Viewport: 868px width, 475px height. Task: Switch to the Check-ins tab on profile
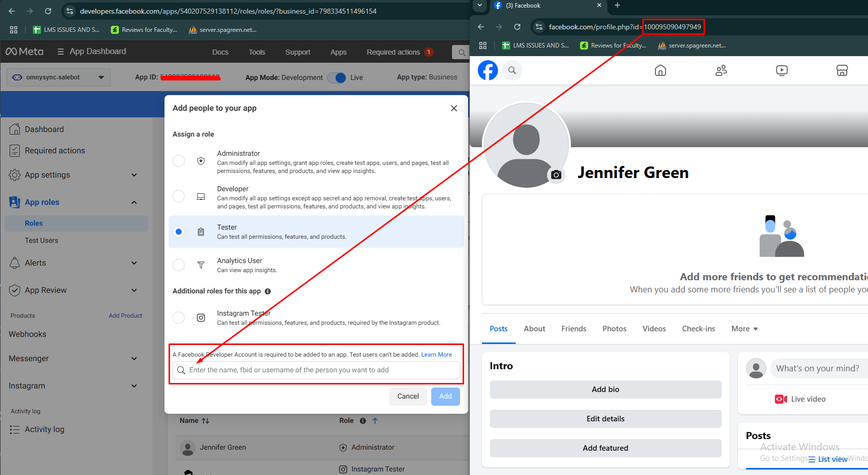pyautogui.click(x=698, y=329)
